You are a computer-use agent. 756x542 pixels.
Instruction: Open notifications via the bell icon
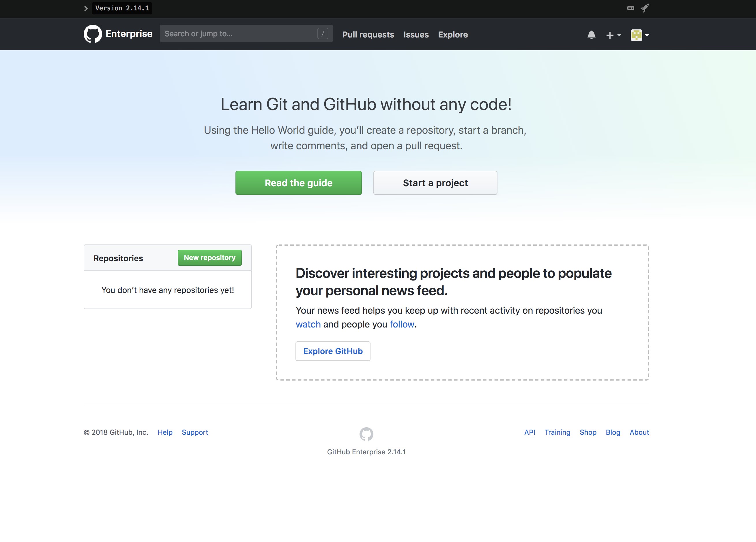point(591,35)
